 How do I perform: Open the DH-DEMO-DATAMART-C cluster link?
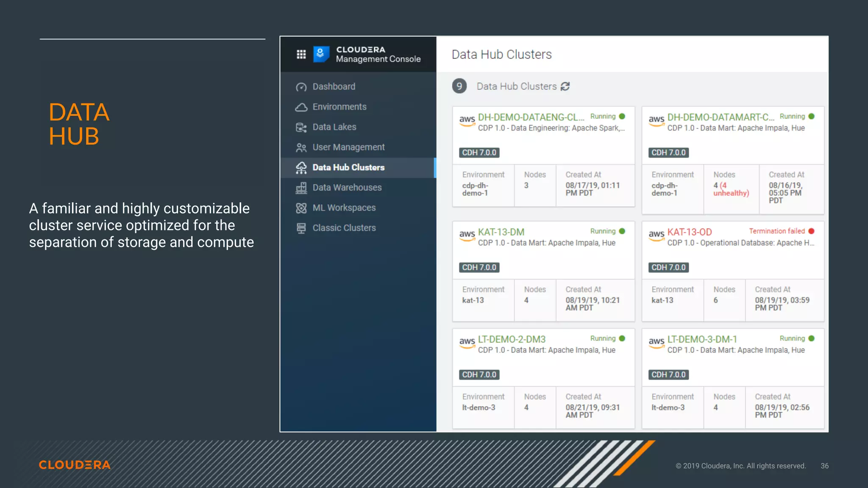point(721,117)
